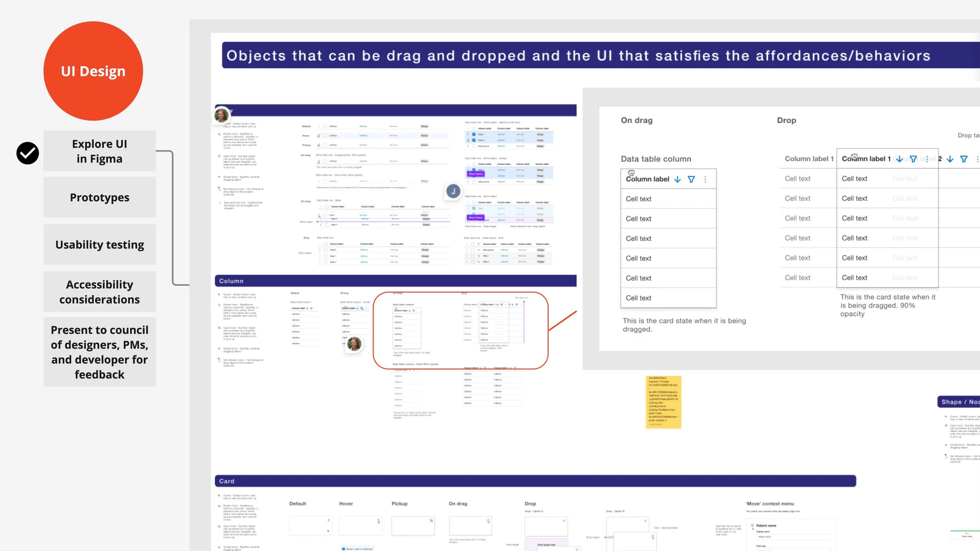Select the Prototypes step

pos(100,198)
